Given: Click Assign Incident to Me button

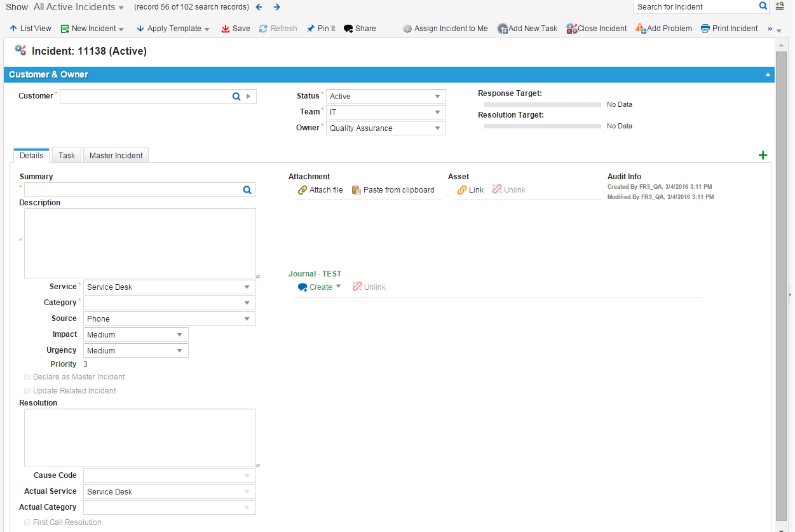Looking at the screenshot, I should [x=445, y=29].
